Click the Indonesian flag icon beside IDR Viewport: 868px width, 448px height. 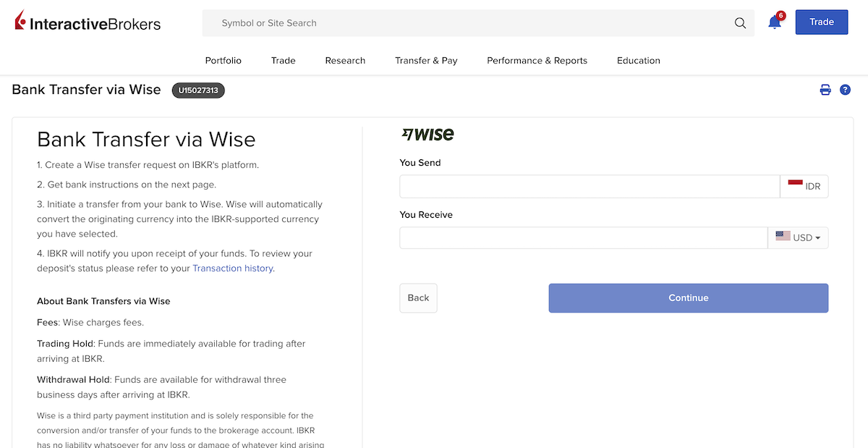[795, 185]
